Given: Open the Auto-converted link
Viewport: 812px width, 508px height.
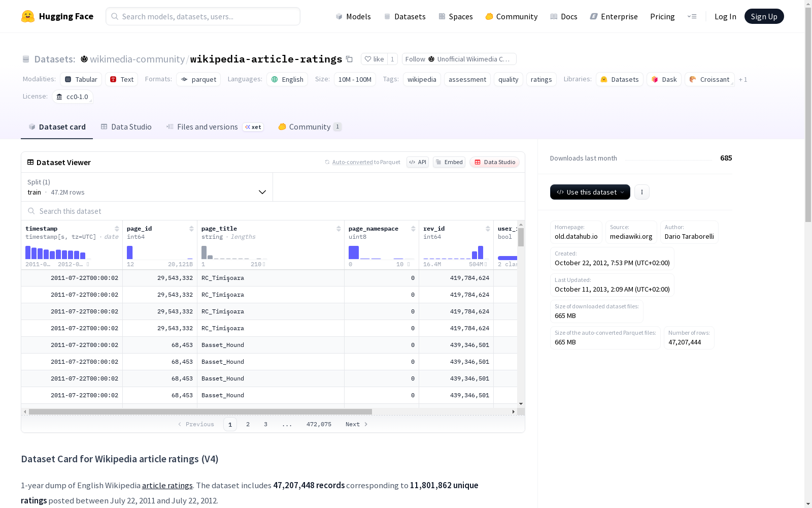Looking at the screenshot, I should [x=353, y=162].
